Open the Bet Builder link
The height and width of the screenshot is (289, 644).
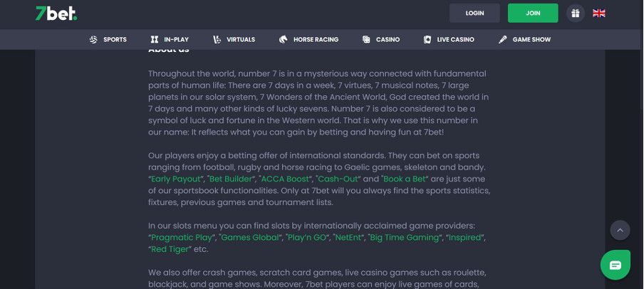pos(231,179)
